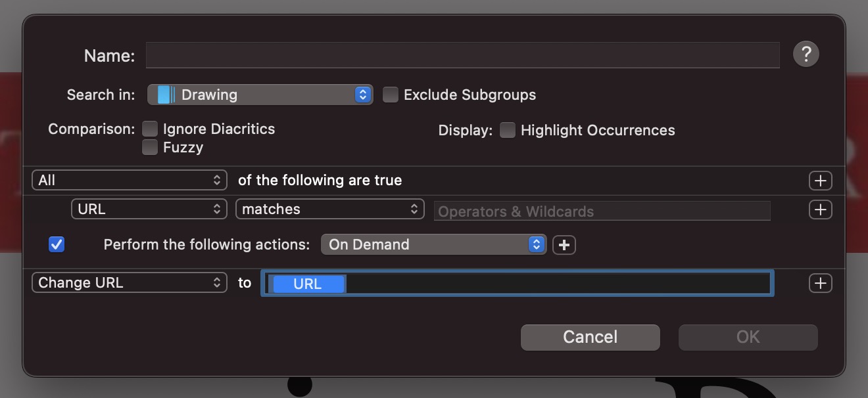Screen dimensions: 868x398
Task: Add another action after Change URL row
Action: click(x=820, y=283)
